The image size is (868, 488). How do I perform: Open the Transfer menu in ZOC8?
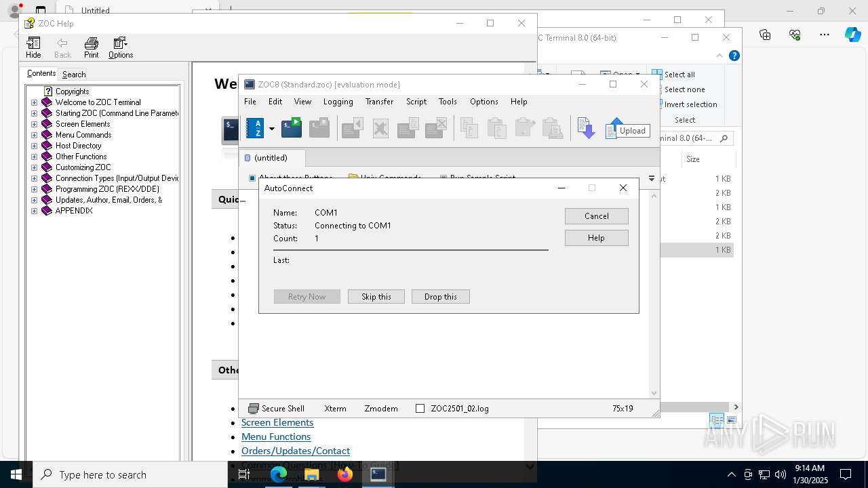(x=379, y=102)
